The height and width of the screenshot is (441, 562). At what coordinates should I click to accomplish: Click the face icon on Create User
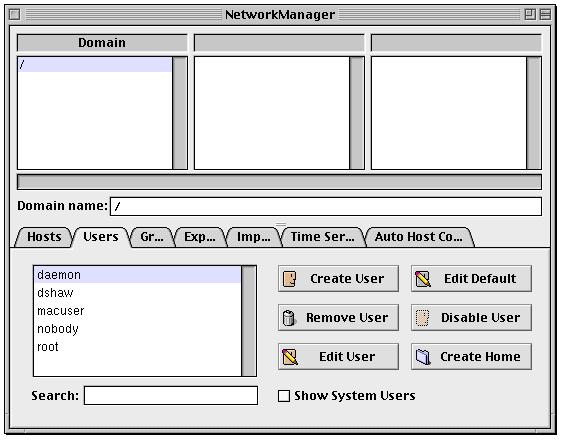pos(289,279)
